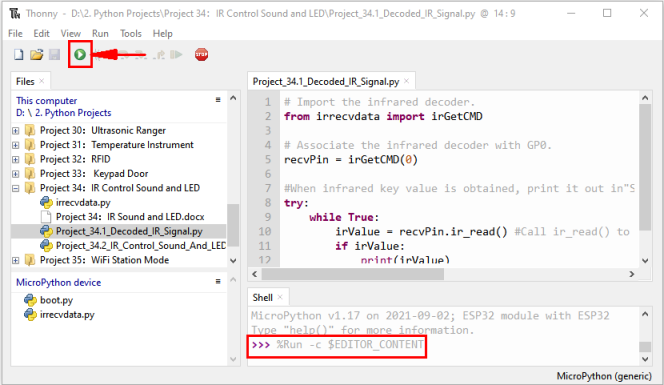
Task: Open the File menu
Action: (x=15, y=33)
